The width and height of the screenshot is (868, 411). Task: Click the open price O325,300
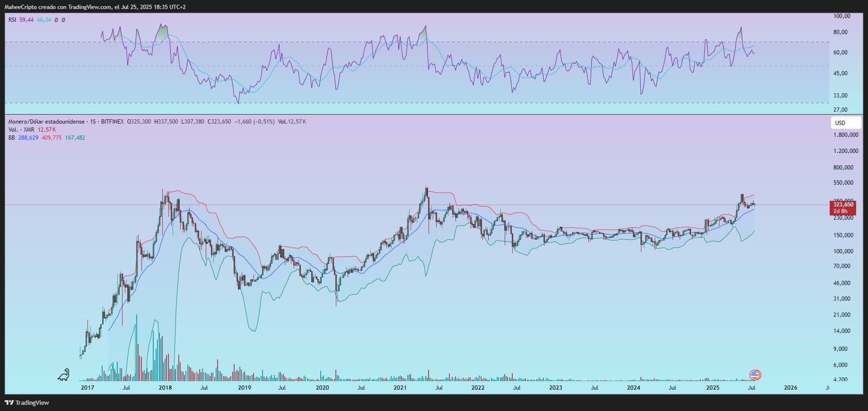tap(139, 122)
